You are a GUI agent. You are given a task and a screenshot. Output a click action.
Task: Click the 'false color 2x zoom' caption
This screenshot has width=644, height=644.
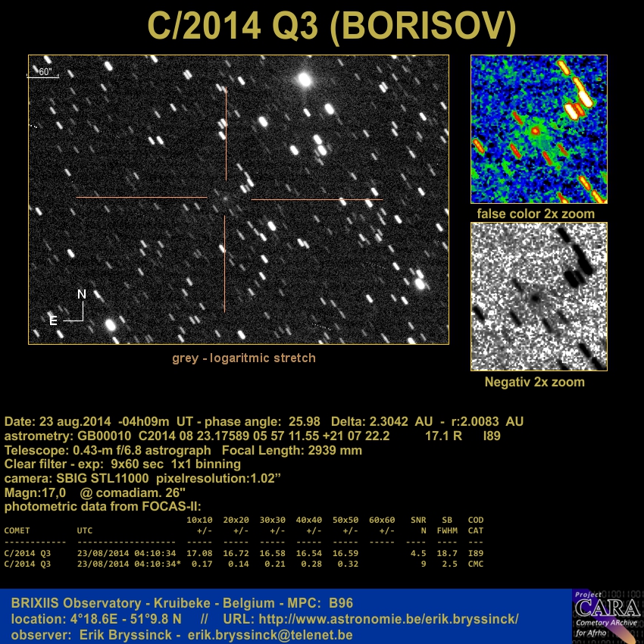coord(536,214)
